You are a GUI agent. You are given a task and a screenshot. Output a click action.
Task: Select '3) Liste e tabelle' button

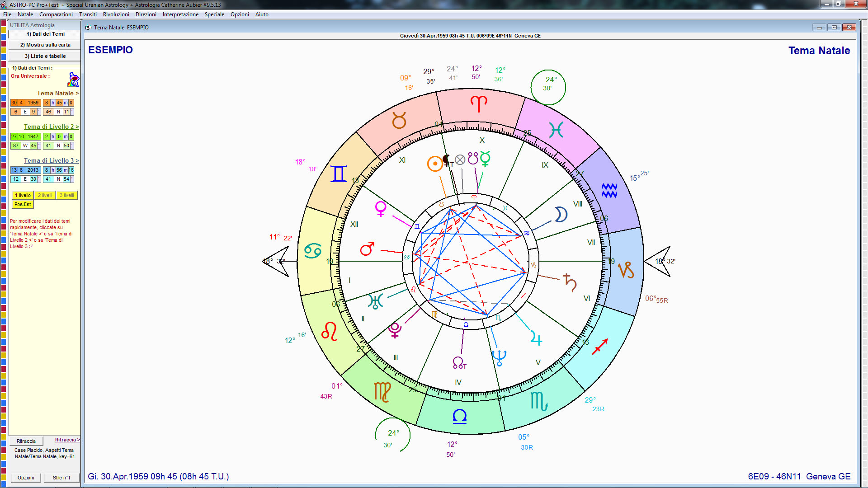pos(45,56)
